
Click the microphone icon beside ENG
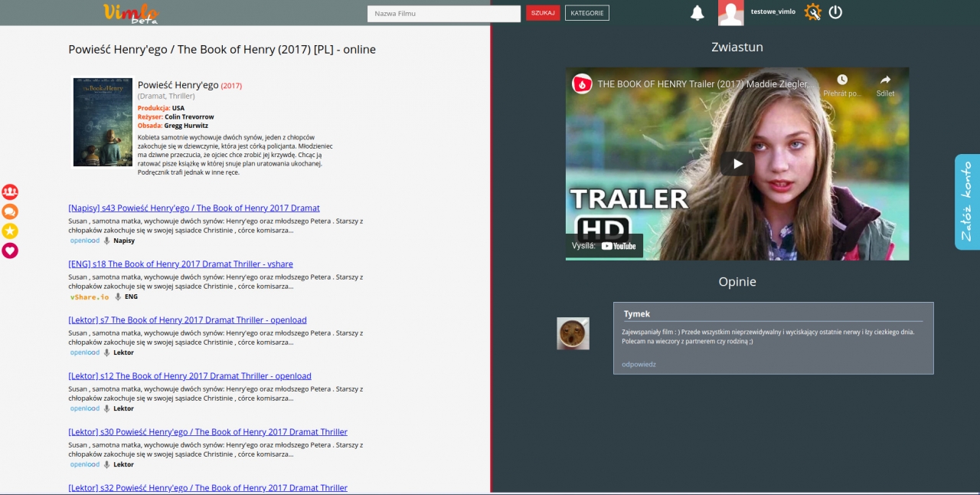(x=118, y=297)
